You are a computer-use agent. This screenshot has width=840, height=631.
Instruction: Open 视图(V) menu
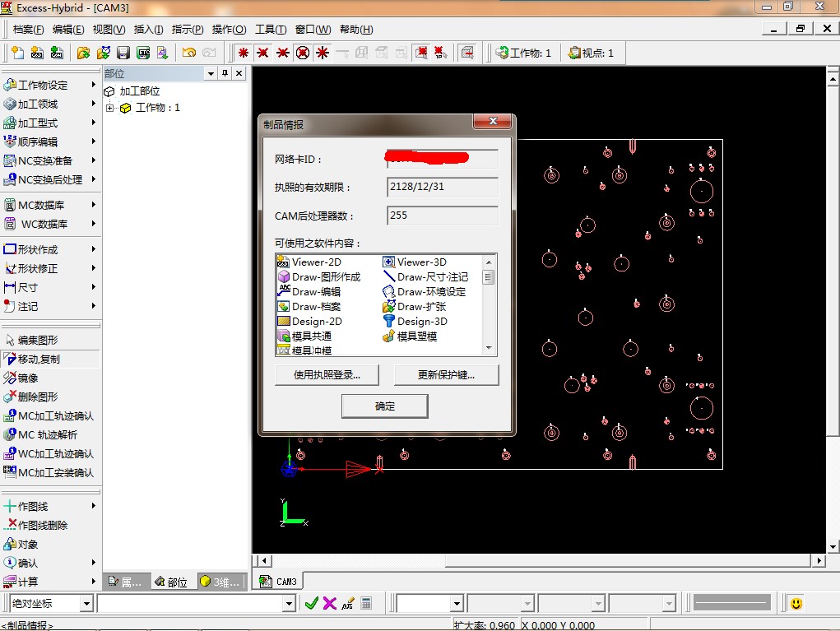[x=109, y=30]
